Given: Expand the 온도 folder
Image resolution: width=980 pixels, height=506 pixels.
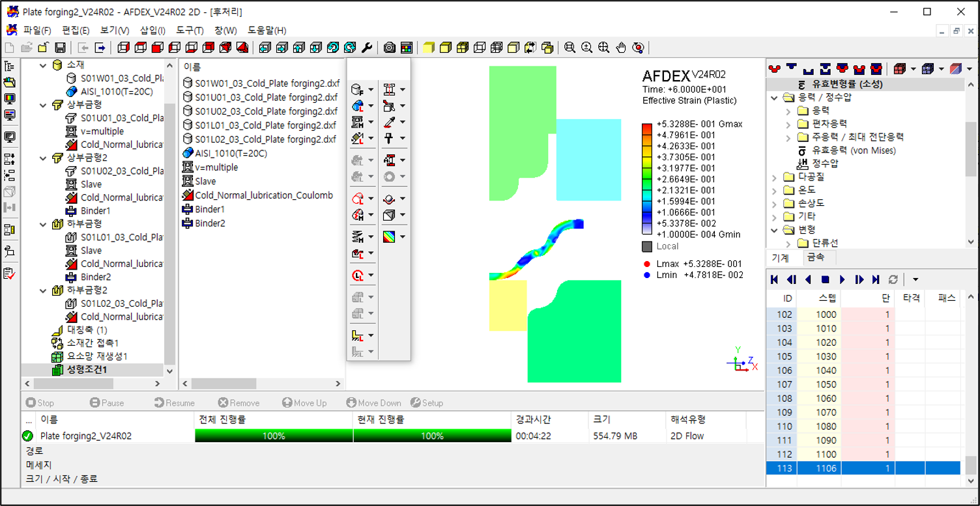Looking at the screenshot, I should tap(774, 190).
